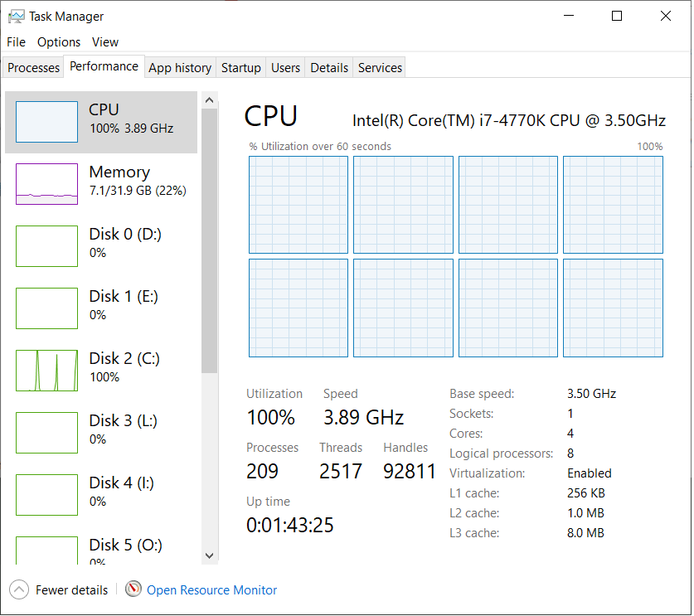This screenshot has height=616, width=694.
Task: Click the Threads count 2517
Action: (x=342, y=473)
